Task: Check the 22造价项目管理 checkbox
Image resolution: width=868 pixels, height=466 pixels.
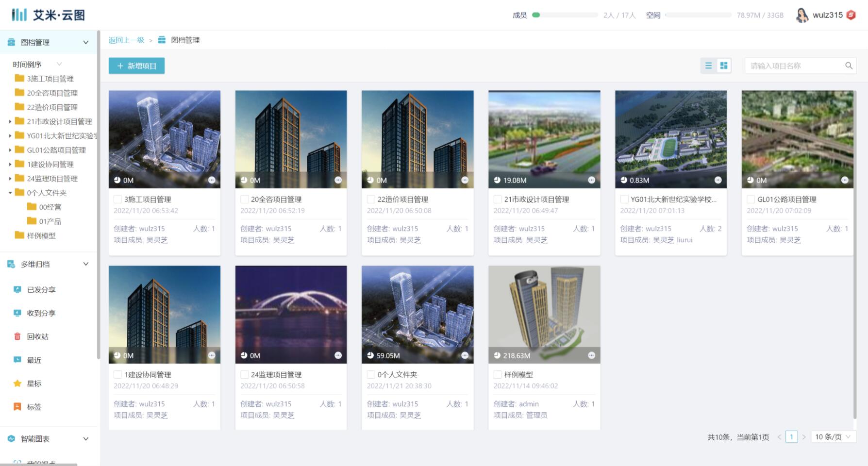Action: click(371, 199)
